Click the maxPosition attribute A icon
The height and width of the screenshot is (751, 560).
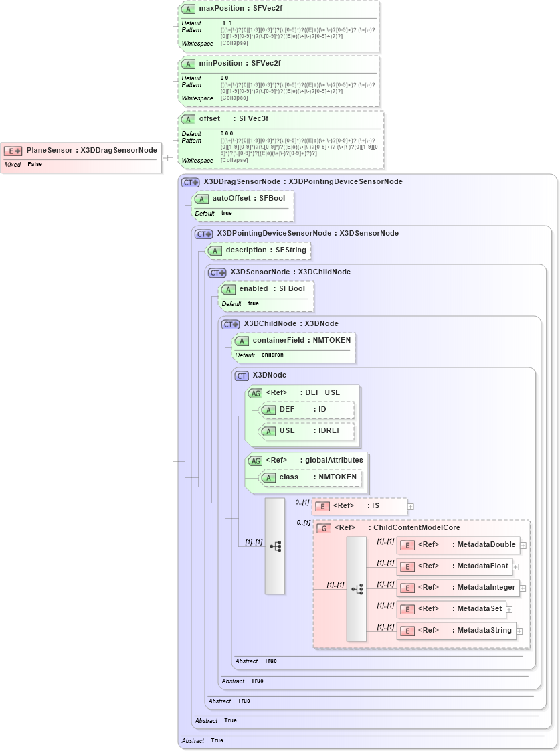pyautogui.click(x=188, y=9)
